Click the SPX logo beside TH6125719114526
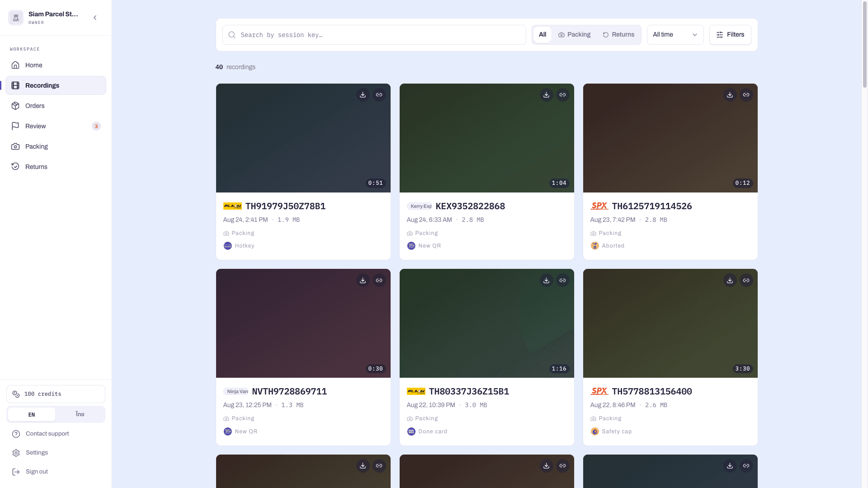The height and width of the screenshot is (488, 868). pos(599,206)
